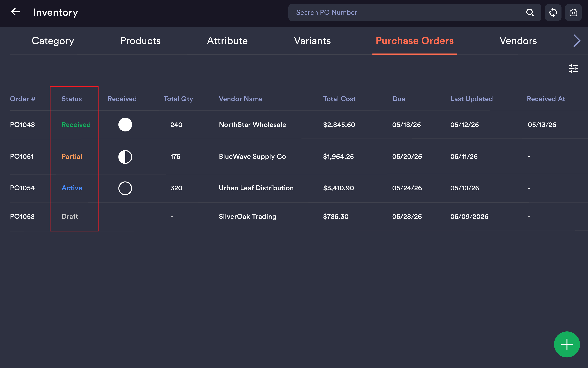Sort by Status column header

(72, 99)
